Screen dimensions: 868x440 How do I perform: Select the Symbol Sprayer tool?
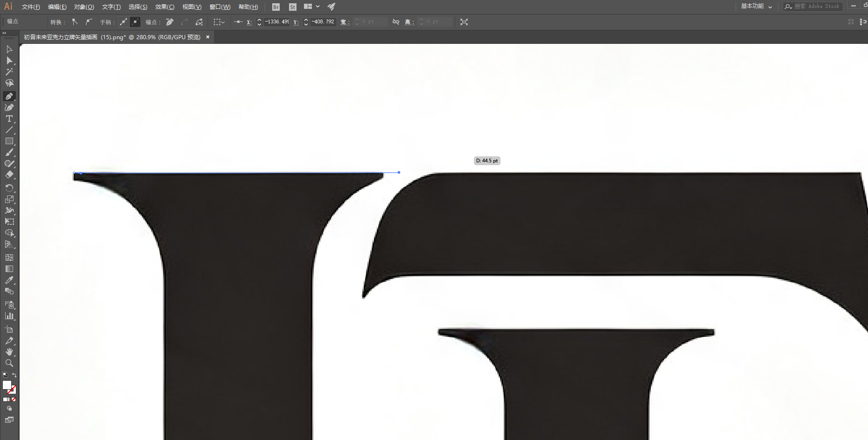[x=9, y=305]
